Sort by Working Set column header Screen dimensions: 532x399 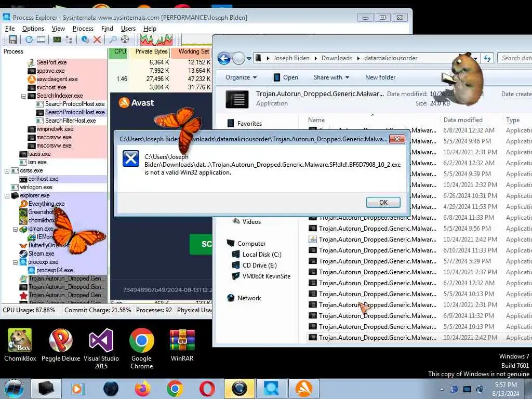[x=191, y=52]
